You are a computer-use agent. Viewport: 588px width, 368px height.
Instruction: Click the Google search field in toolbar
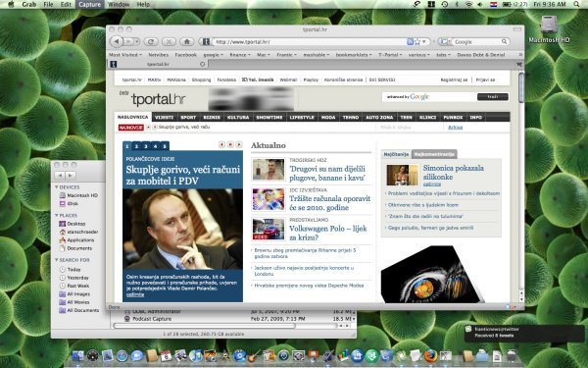coord(477,41)
